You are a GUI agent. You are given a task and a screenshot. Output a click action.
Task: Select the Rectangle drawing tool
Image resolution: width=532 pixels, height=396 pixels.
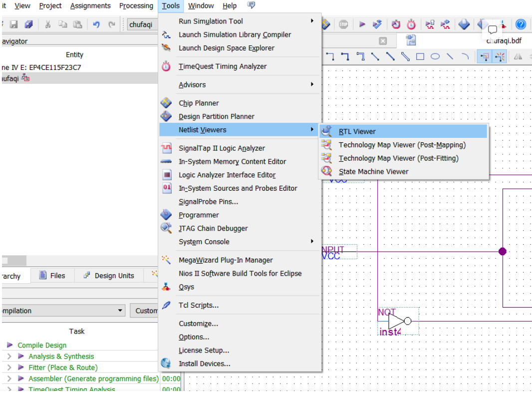click(x=420, y=56)
